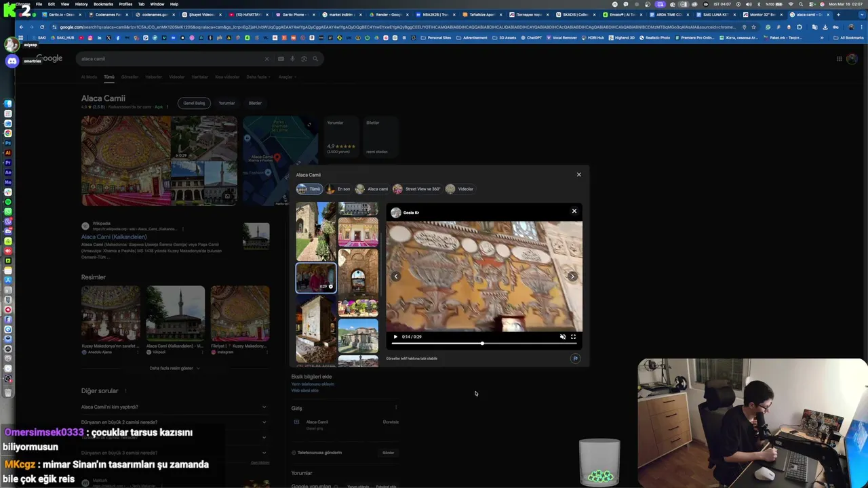Select the Genel Bakış button

[194, 103]
